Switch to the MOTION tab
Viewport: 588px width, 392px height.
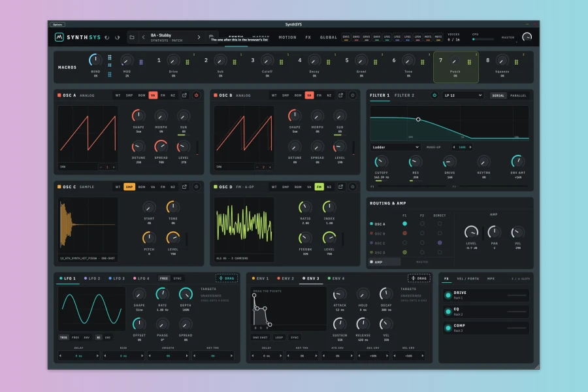(x=287, y=37)
